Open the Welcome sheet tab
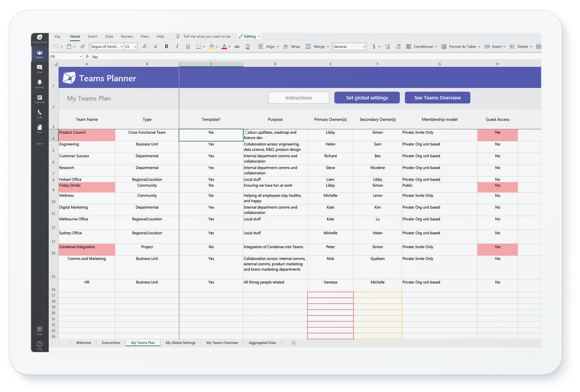This screenshot has height=392, width=580. 83,343
